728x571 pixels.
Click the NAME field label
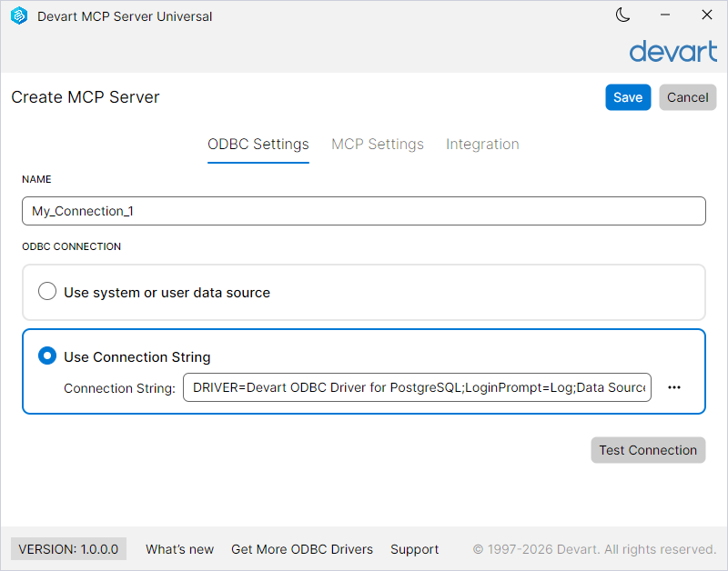coord(36,179)
